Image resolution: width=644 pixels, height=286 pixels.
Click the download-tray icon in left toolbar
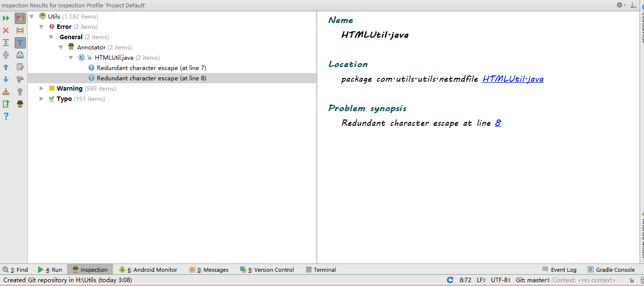click(6, 92)
